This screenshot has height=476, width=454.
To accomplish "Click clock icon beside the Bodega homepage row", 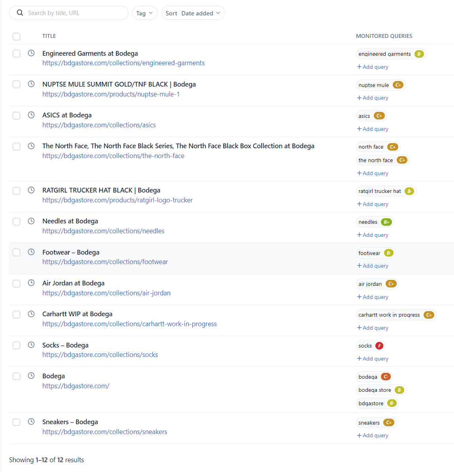I will (31, 376).
